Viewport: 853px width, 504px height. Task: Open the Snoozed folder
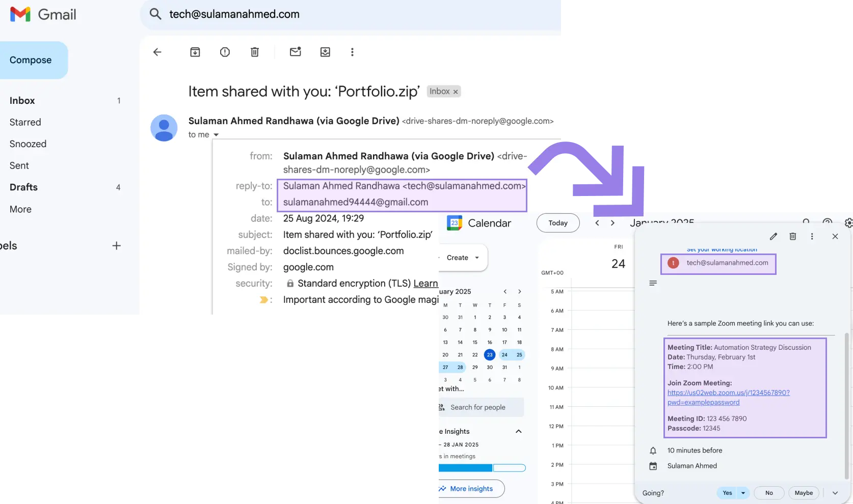coord(28,144)
